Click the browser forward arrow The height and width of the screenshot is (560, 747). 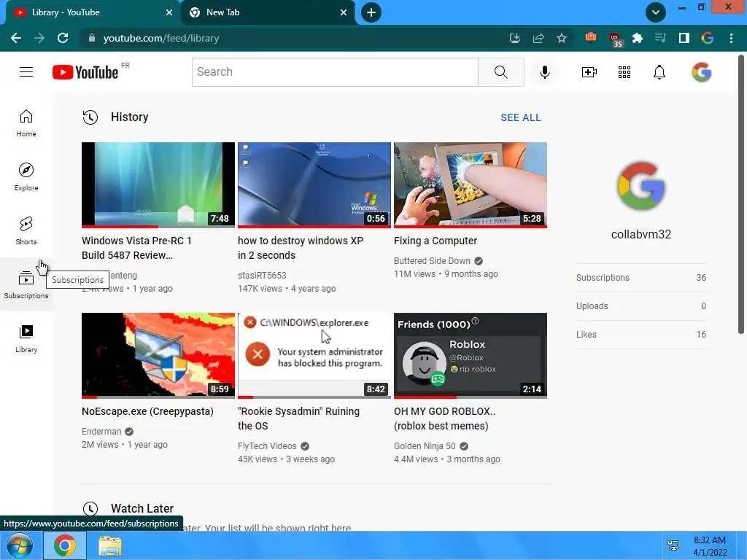click(x=39, y=38)
